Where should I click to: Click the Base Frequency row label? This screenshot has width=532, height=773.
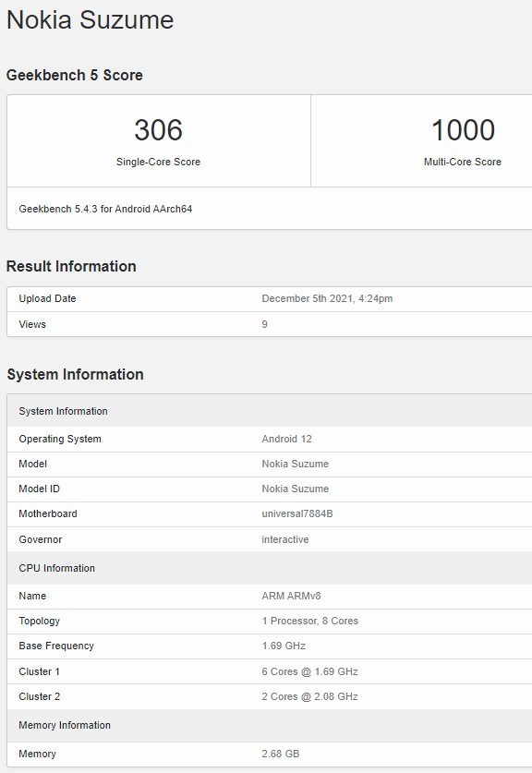pyautogui.click(x=56, y=646)
